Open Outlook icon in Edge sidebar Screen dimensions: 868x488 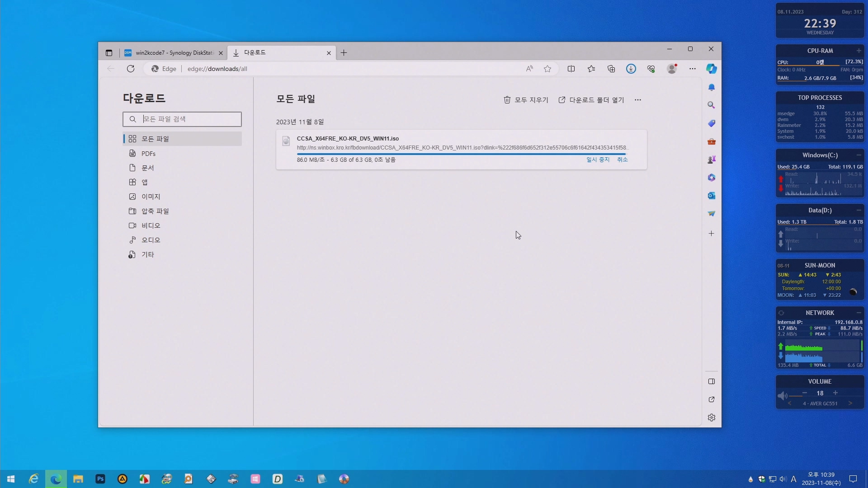click(x=711, y=196)
